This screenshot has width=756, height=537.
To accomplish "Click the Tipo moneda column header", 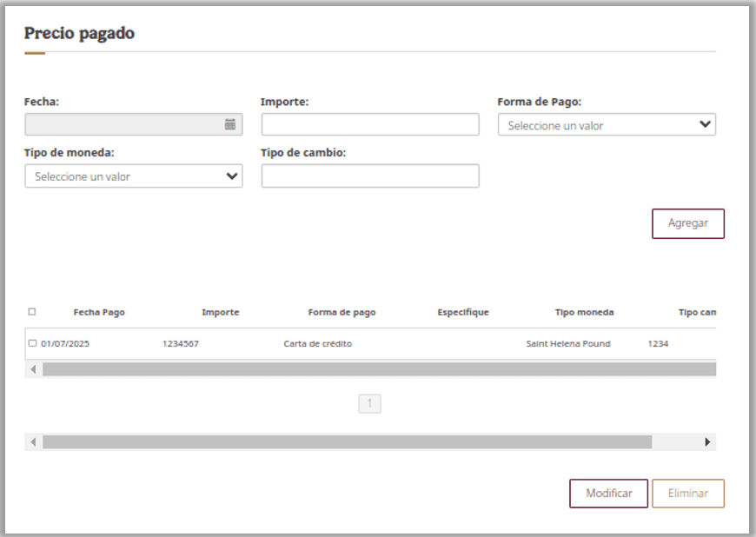I will (584, 312).
